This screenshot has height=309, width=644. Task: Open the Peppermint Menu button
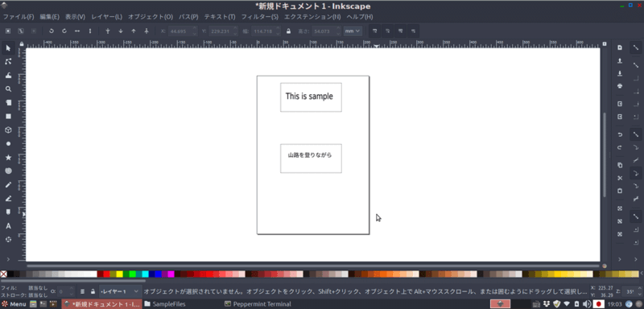click(x=14, y=304)
